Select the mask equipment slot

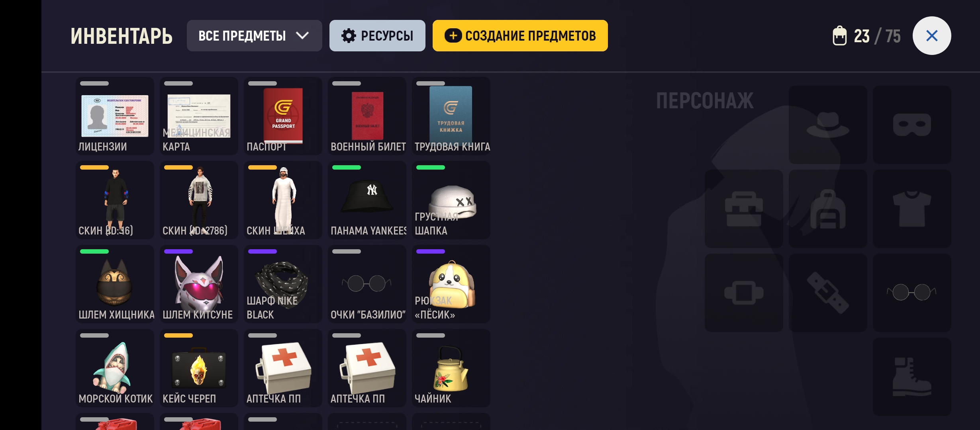click(912, 125)
